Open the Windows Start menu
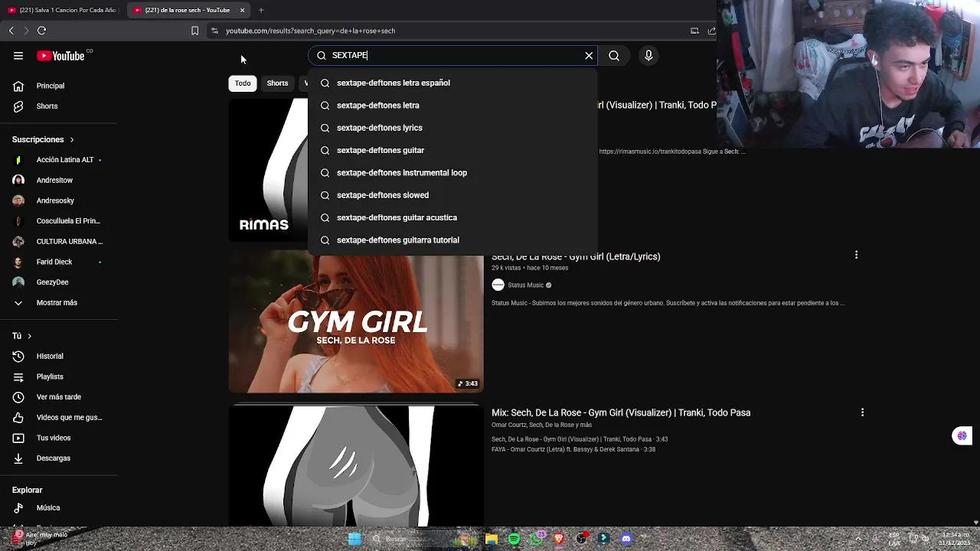This screenshot has width=980, height=551. [354, 539]
